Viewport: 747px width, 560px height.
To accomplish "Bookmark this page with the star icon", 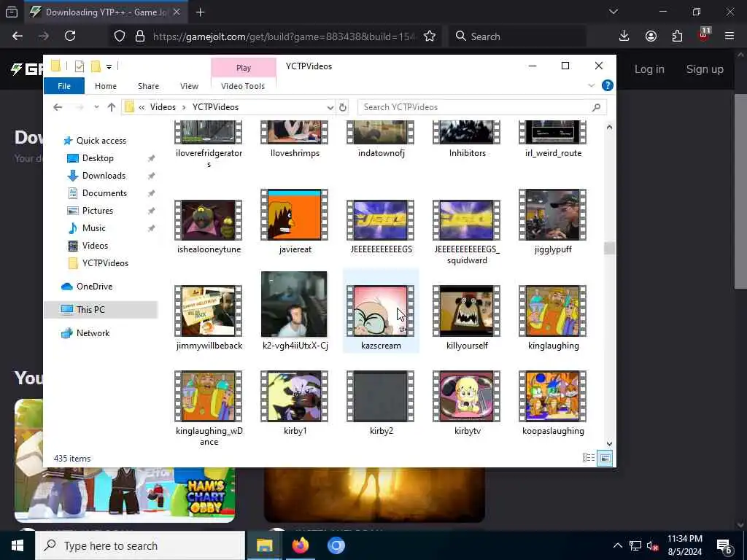I will coord(430,36).
